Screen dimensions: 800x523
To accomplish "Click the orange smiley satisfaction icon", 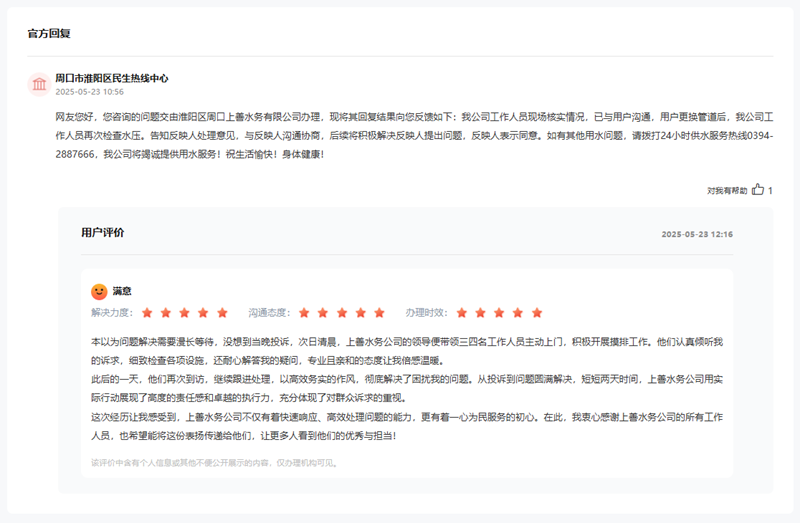I will tap(99, 291).
